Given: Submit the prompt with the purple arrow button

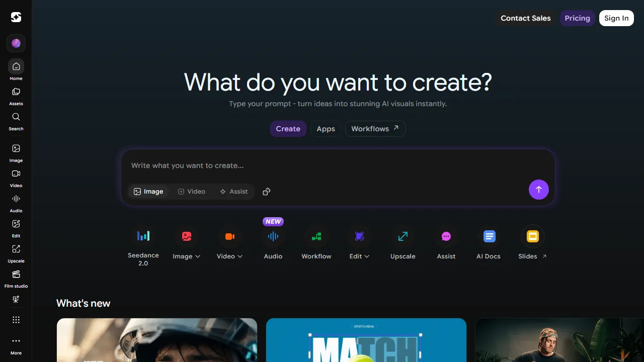Looking at the screenshot, I should pos(539,190).
